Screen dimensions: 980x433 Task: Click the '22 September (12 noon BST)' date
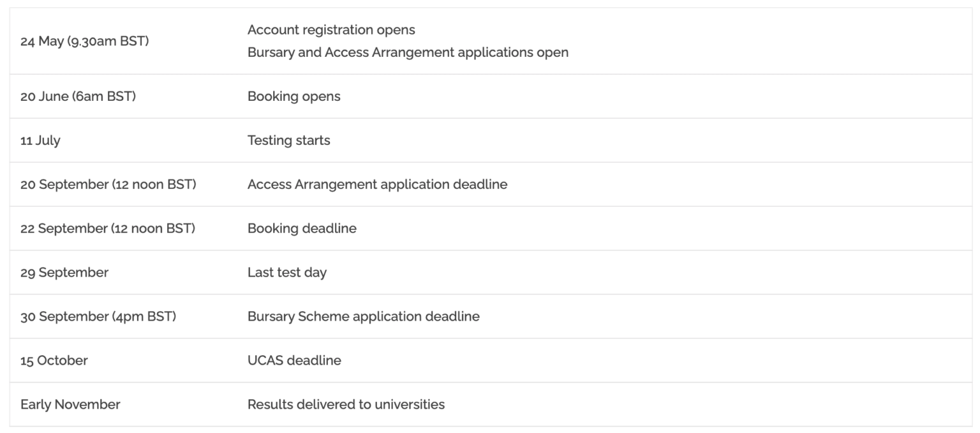(107, 229)
